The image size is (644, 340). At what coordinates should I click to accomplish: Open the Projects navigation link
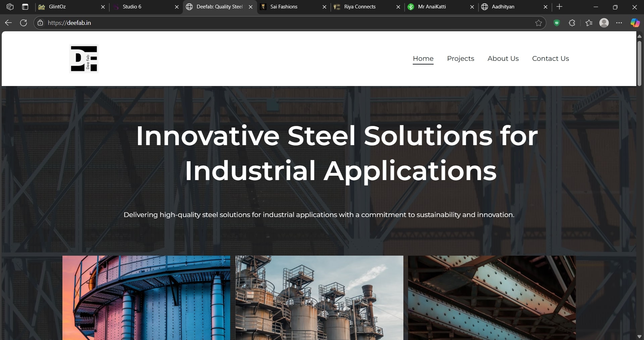click(x=460, y=58)
